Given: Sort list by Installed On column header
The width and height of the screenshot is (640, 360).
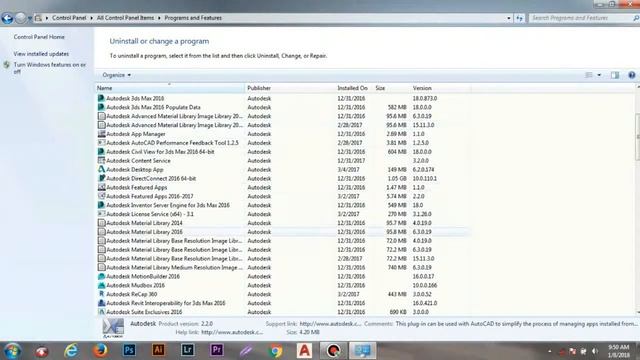Looking at the screenshot, I should (x=353, y=88).
